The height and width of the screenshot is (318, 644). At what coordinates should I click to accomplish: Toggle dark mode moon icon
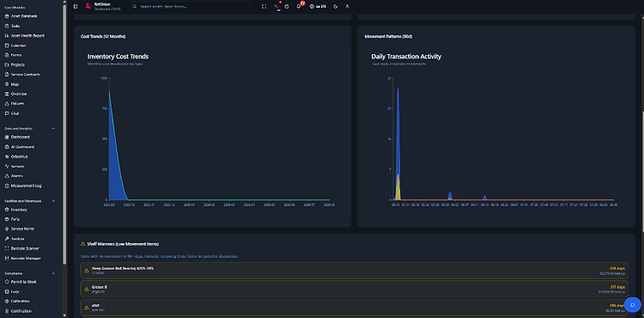click(x=336, y=7)
